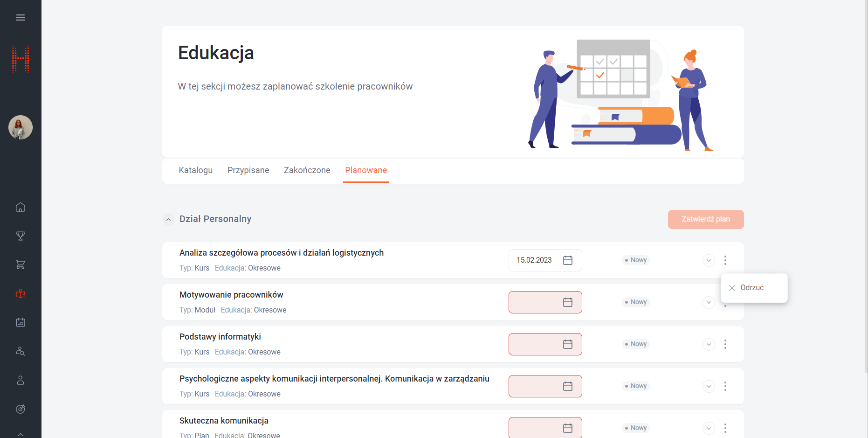Screen dimensions: 868x438
Task: Click the home icon in sidebar
Action: coord(21,207)
